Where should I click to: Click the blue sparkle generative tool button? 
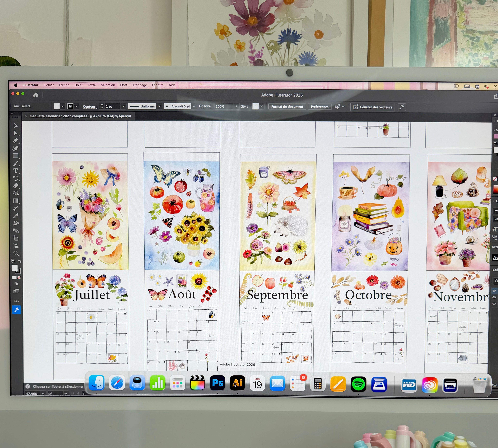tap(17, 310)
